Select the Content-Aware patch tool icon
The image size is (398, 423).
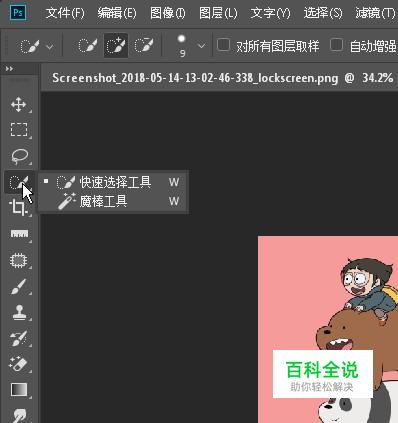(19, 260)
